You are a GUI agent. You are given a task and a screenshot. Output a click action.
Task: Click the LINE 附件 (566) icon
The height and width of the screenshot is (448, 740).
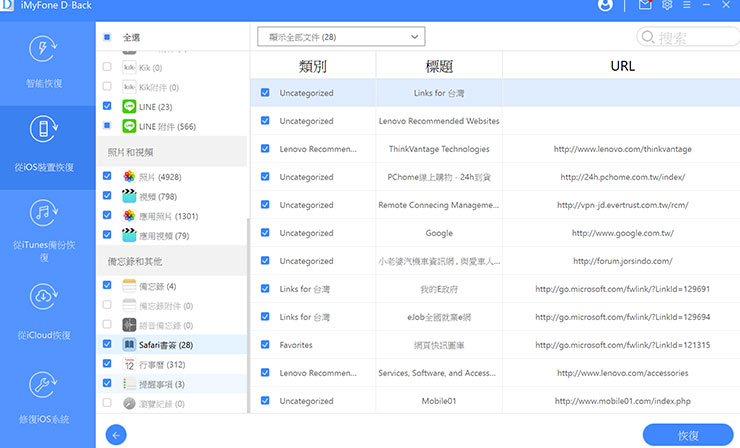click(x=129, y=126)
